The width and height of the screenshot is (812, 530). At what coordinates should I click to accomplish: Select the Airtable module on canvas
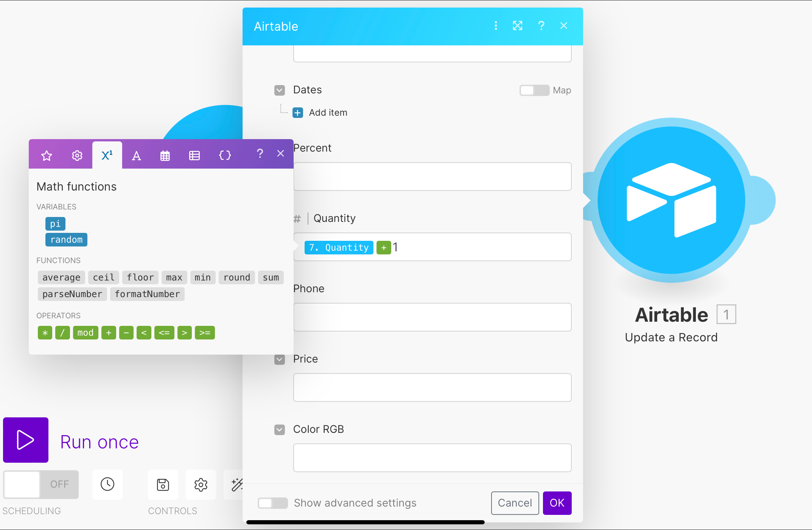671,200
